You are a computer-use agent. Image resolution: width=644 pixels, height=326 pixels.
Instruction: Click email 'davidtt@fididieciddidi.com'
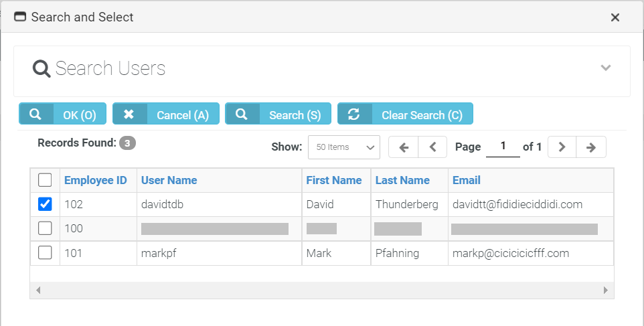[517, 204]
